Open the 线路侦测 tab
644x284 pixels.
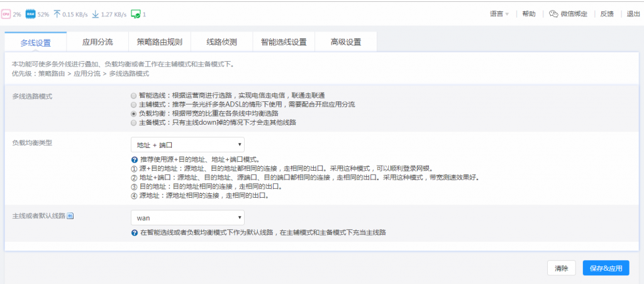(x=221, y=42)
